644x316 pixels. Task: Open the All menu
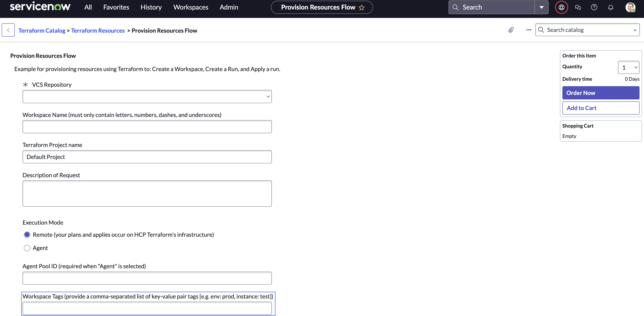pyautogui.click(x=88, y=7)
